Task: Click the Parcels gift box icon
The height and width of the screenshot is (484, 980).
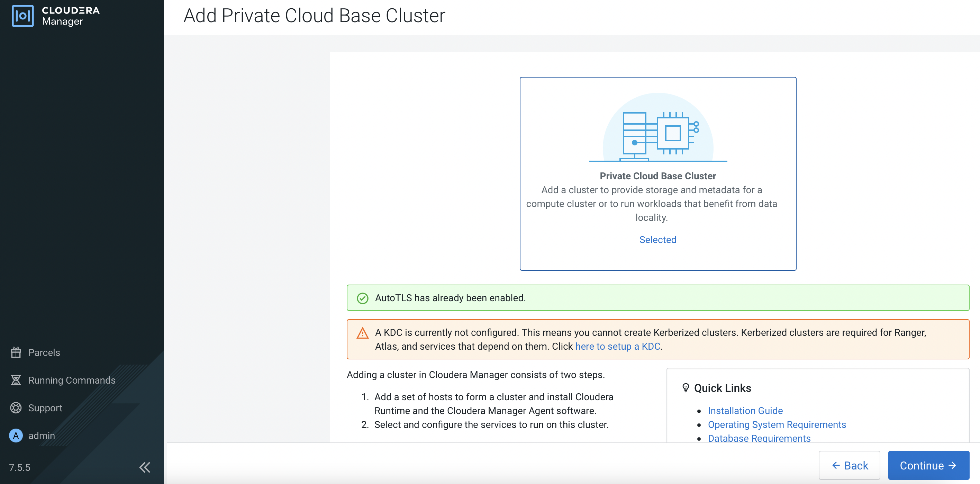Action: [16, 352]
